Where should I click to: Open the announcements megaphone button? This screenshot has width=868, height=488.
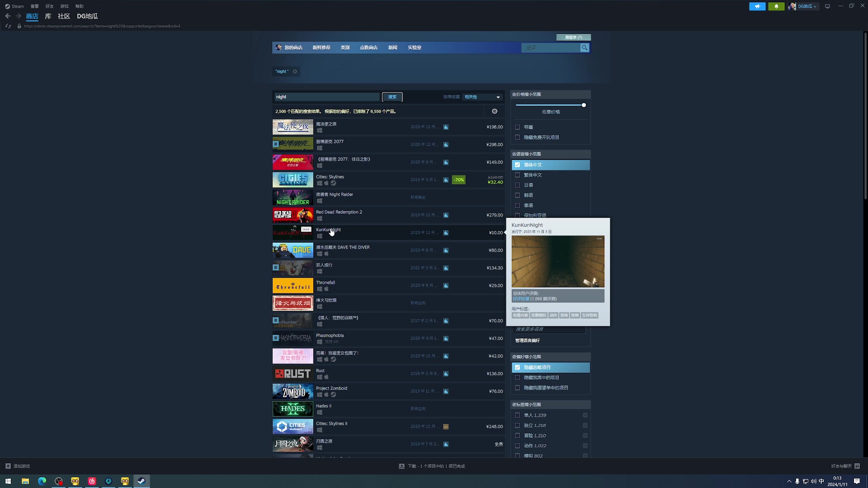(757, 6)
